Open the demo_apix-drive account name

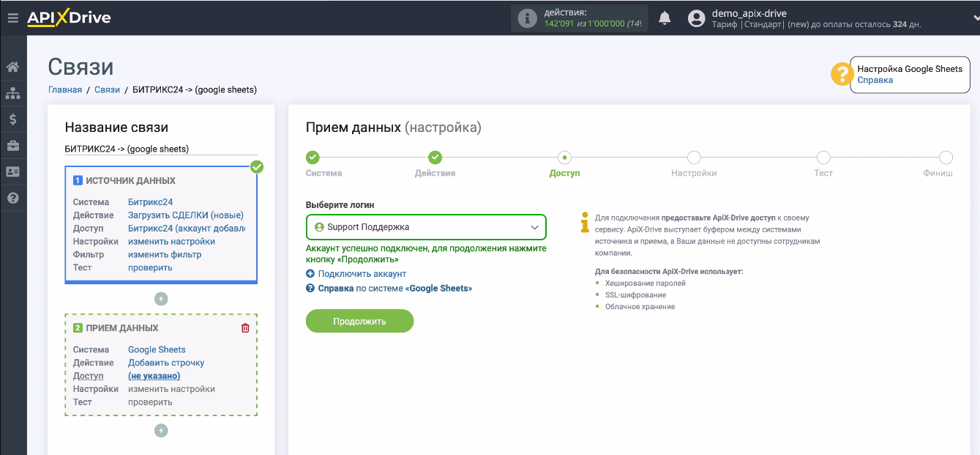pyautogui.click(x=749, y=13)
